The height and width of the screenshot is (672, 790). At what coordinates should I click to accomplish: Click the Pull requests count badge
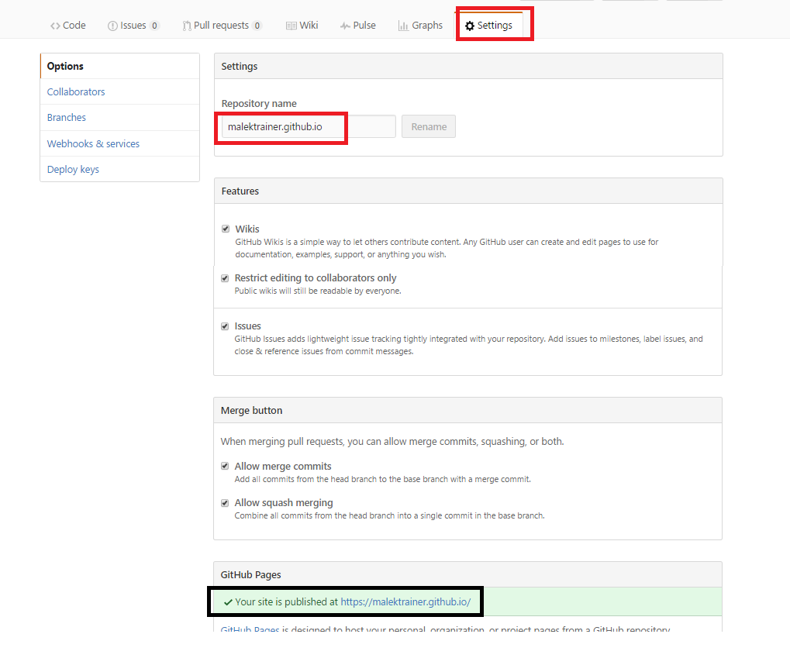coord(257,26)
